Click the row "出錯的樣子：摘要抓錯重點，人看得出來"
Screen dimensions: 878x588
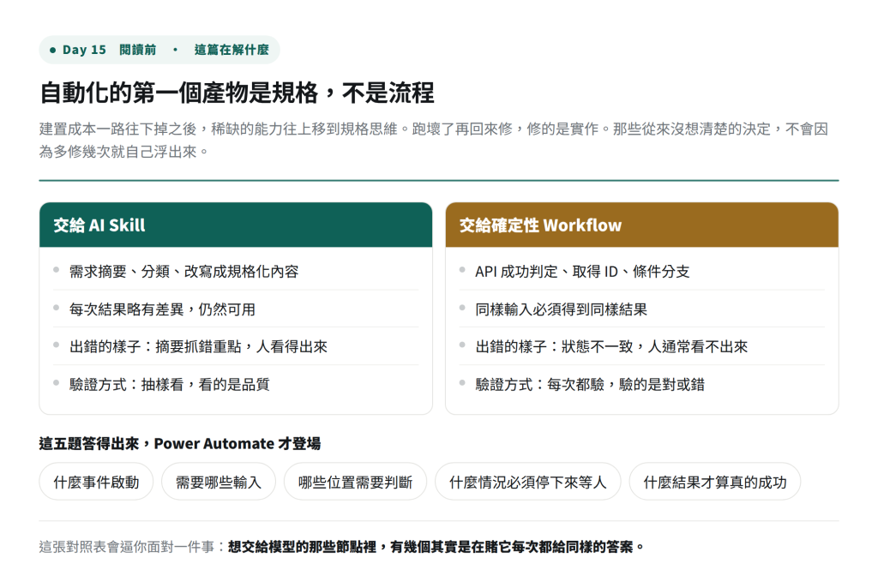[236, 346]
